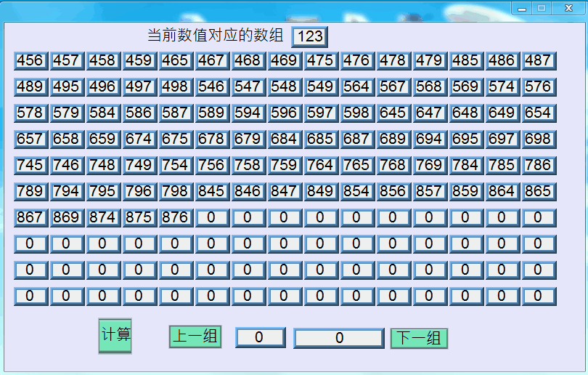Click the cell with value 745
This screenshot has width=588, height=375.
30,166
